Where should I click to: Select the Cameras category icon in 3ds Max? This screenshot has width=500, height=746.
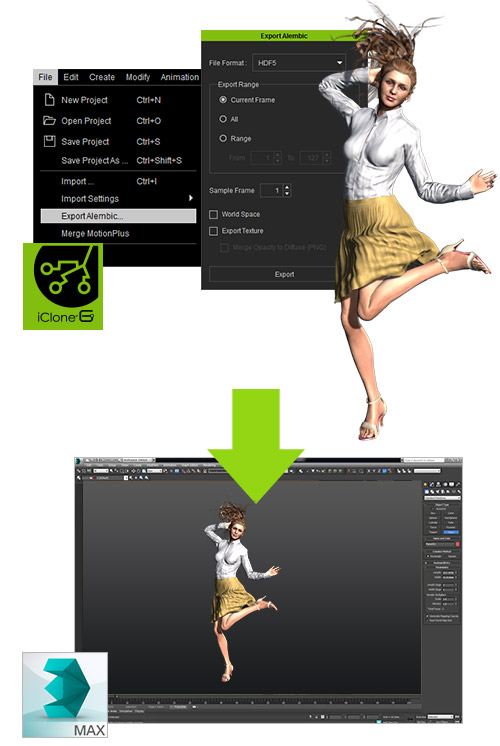coord(442,491)
